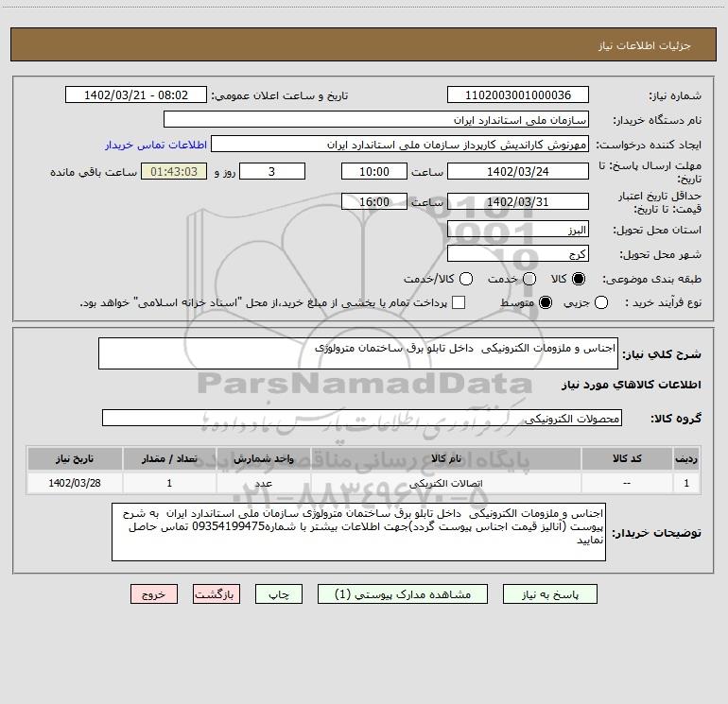This screenshot has width=728, height=704.
Task: Click the remaining days field showing 3
Action: pos(272,171)
